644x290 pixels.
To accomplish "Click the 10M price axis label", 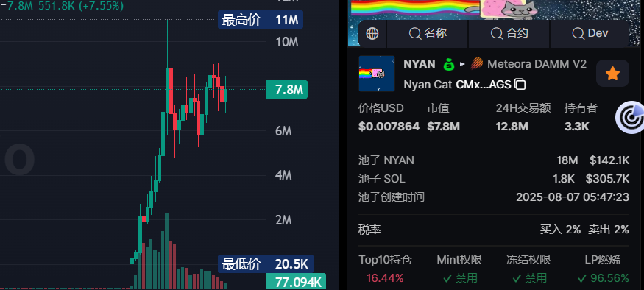I will [x=287, y=42].
